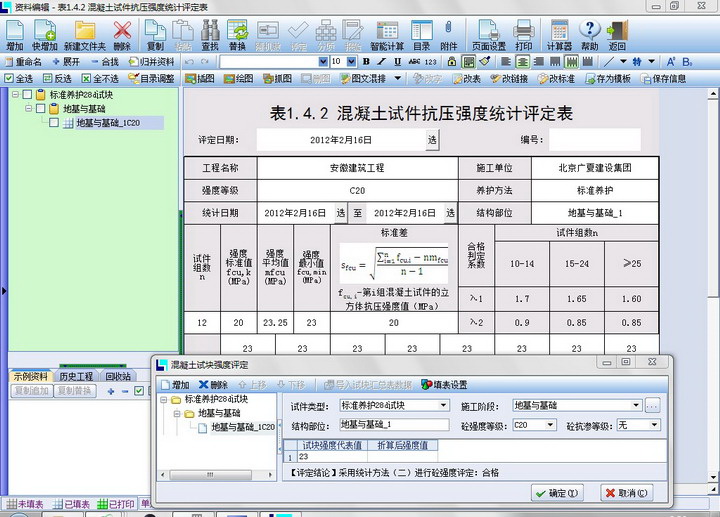Click the 复制 copy icon
The height and width of the screenshot is (517, 720).
[x=155, y=35]
